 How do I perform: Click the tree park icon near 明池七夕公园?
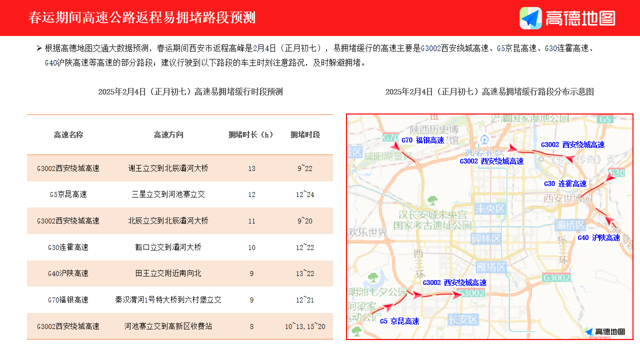click(373, 278)
